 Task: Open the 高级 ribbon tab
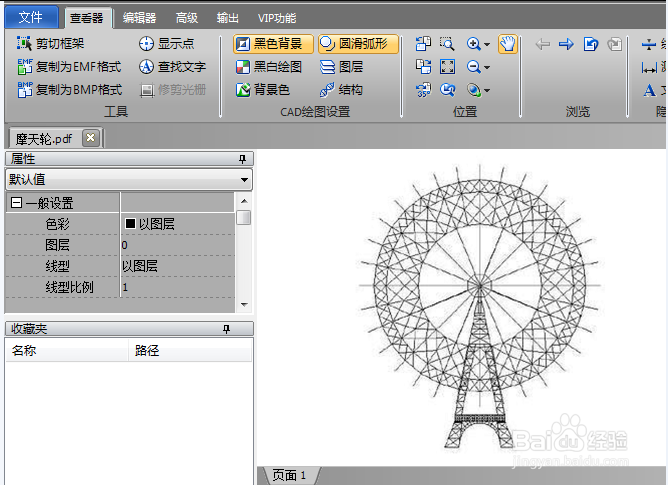[x=187, y=18]
